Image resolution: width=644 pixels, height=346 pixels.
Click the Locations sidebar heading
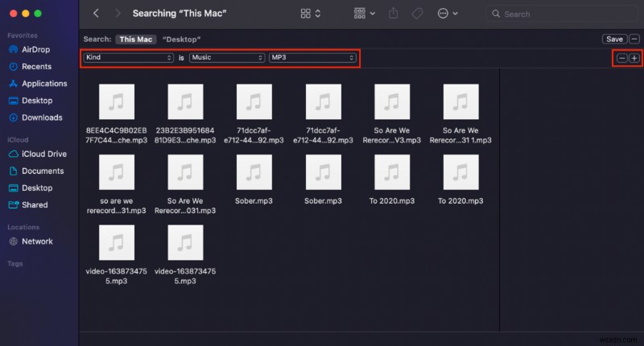23,228
